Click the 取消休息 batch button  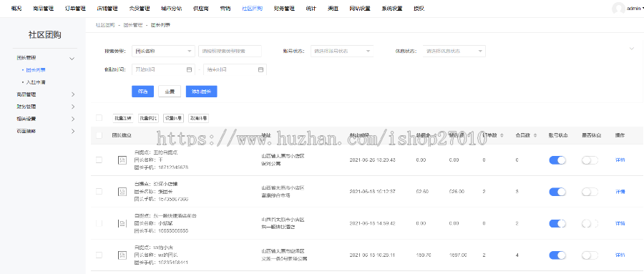point(198,118)
